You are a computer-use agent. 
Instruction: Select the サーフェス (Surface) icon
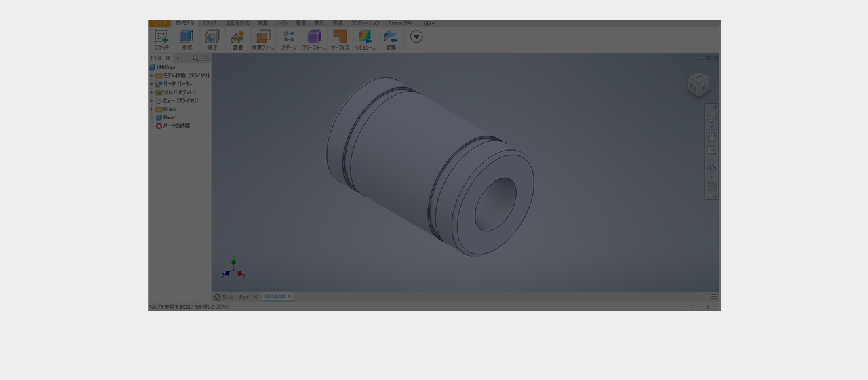point(340,37)
